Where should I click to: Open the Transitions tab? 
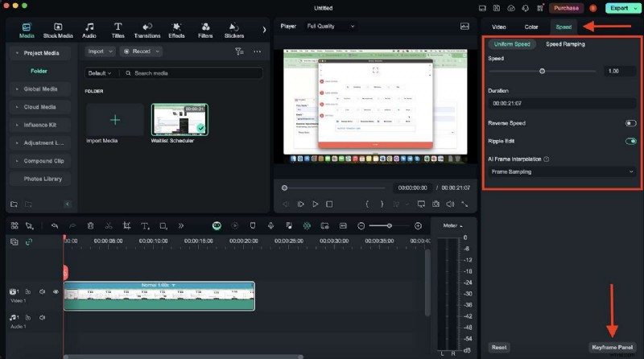[147, 31]
